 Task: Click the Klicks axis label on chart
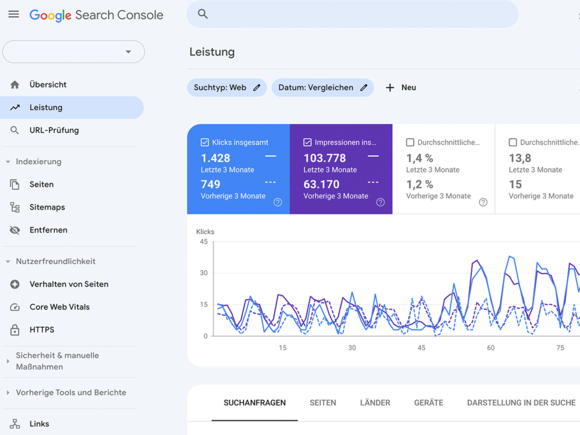point(205,232)
